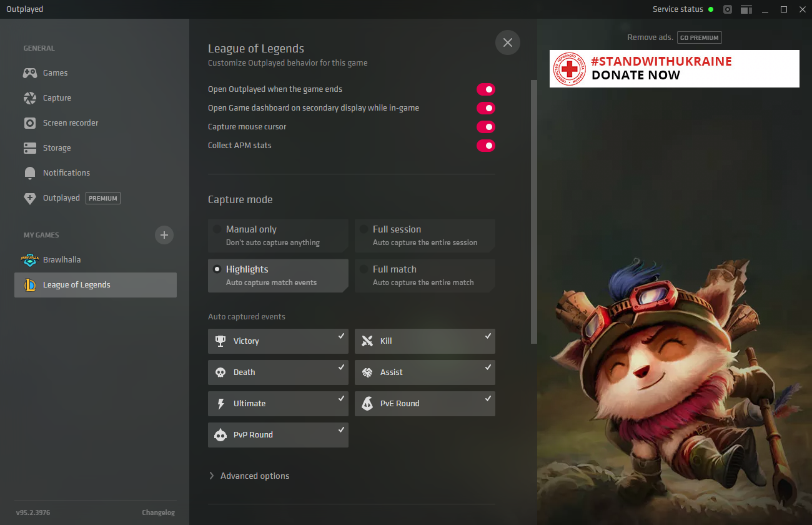Click the Outplayed diamond icon
Image resolution: width=812 pixels, height=525 pixels.
(30, 198)
